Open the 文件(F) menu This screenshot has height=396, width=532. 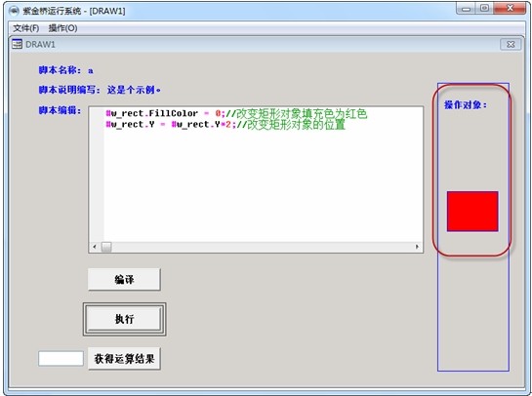click(x=26, y=28)
